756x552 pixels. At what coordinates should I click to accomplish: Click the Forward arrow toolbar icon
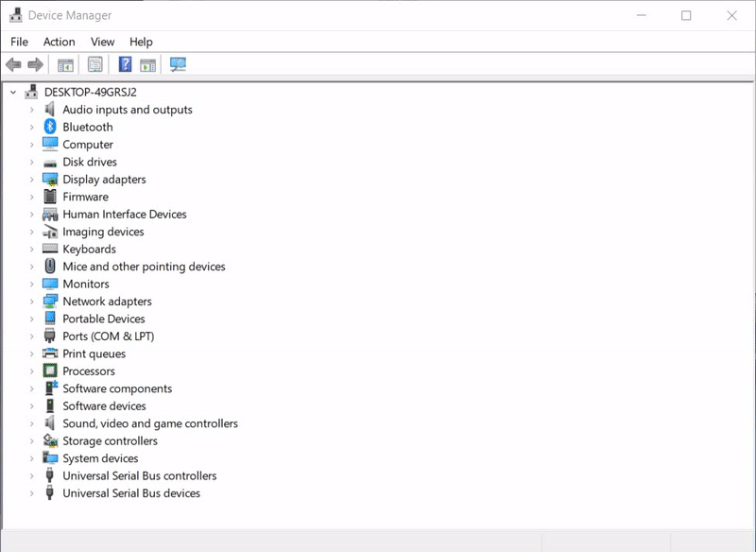36,64
